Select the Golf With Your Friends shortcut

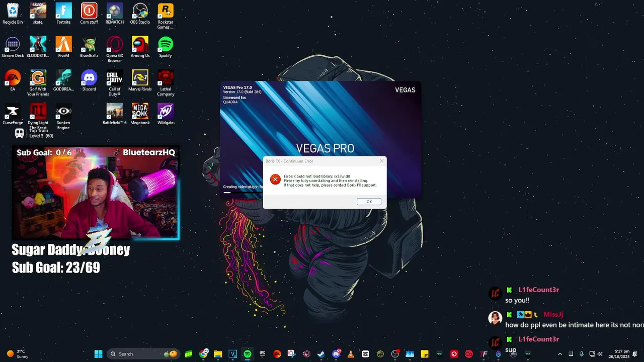click(x=38, y=83)
